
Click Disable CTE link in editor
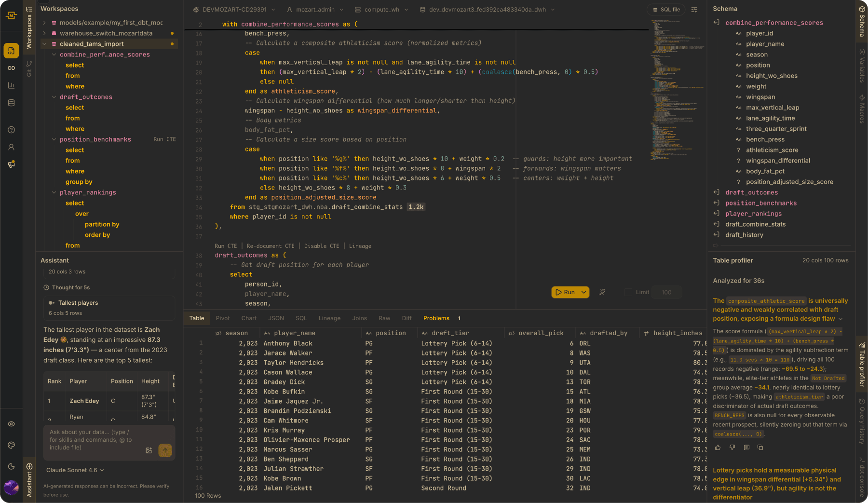tap(322, 246)
